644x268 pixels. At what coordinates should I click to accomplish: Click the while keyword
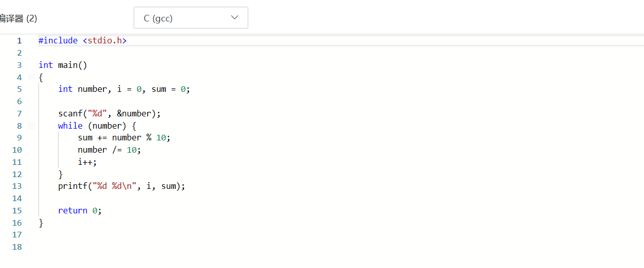70,126
